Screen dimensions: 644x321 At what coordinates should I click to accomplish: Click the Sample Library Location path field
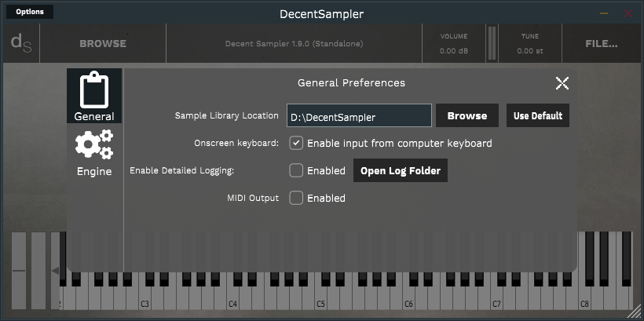click(x=359, y=116)
